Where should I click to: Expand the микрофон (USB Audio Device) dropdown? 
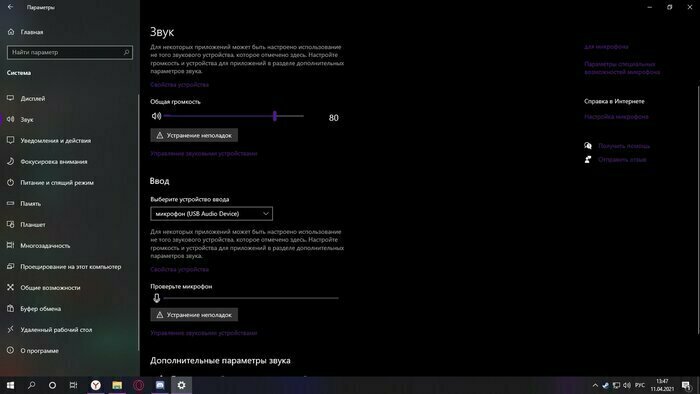212,214
